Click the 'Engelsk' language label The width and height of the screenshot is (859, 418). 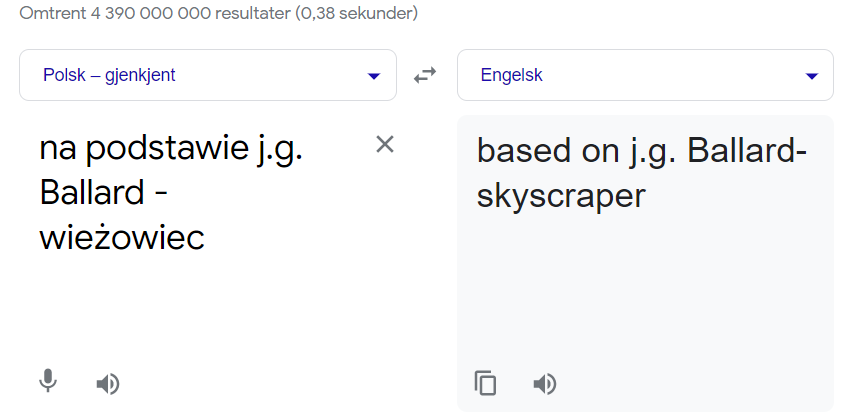click(511, 75)
